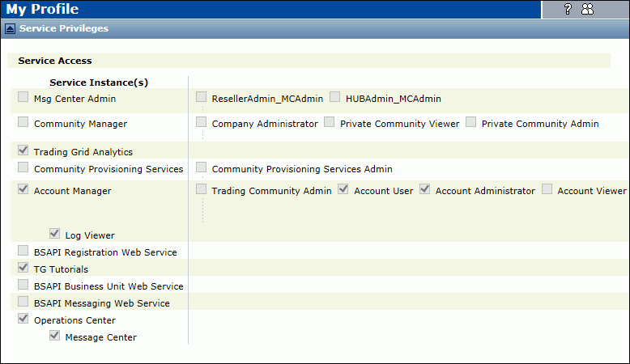Click the Service Privileges header title
This screenshot has width=630, height=364.
click(64, 28)
